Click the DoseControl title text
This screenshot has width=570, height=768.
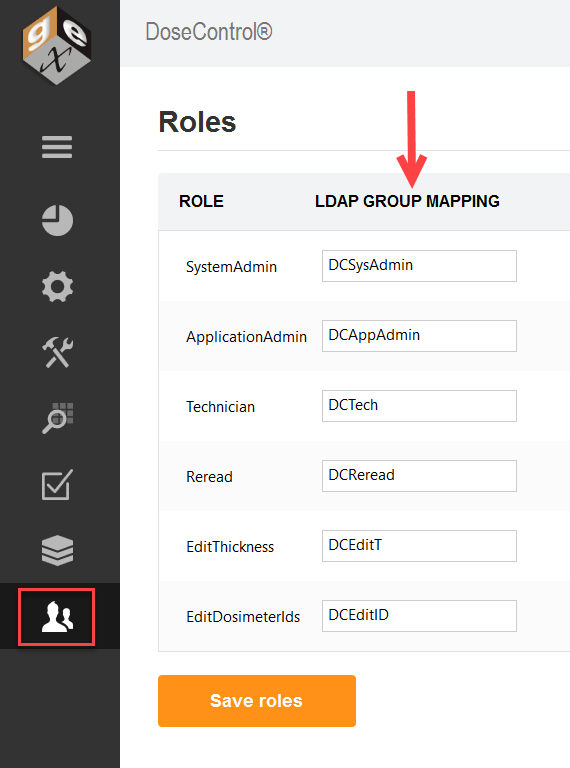point(209,32)
